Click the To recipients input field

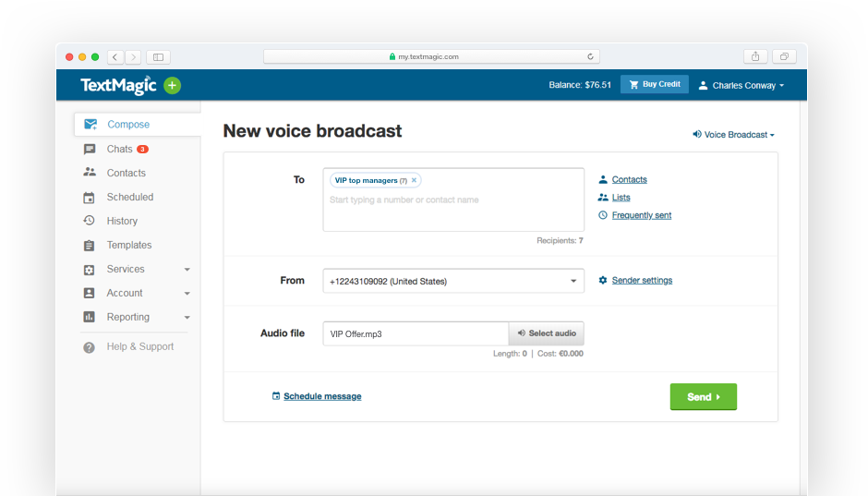453,200
